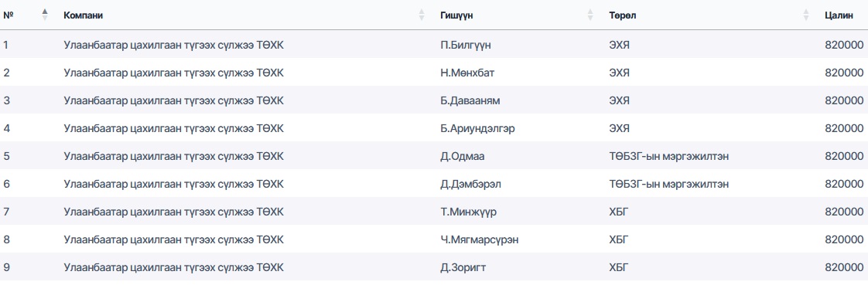The image size is (868, 285).
Task: Click the Цалин column header
Action: click(x=839, y=15)
